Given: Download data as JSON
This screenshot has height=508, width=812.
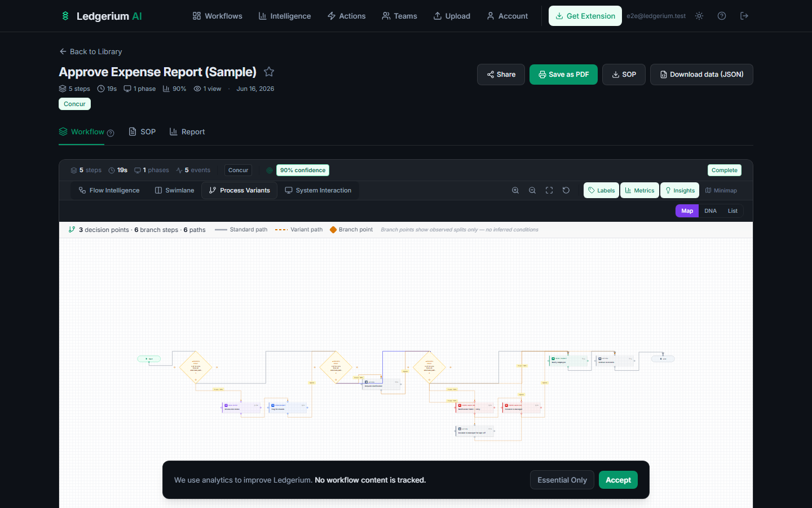Looking at the screenshot, I should pyautogui.click(x=701, y=75).
